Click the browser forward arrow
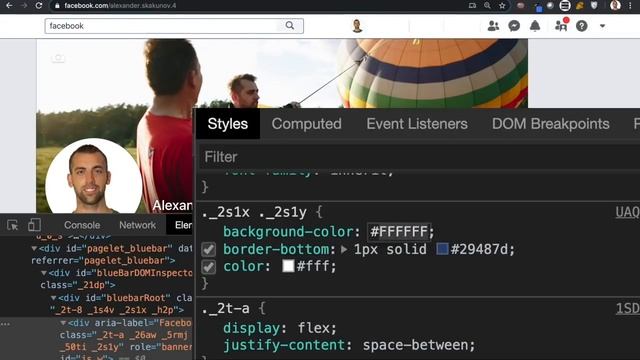 (24, 6)
